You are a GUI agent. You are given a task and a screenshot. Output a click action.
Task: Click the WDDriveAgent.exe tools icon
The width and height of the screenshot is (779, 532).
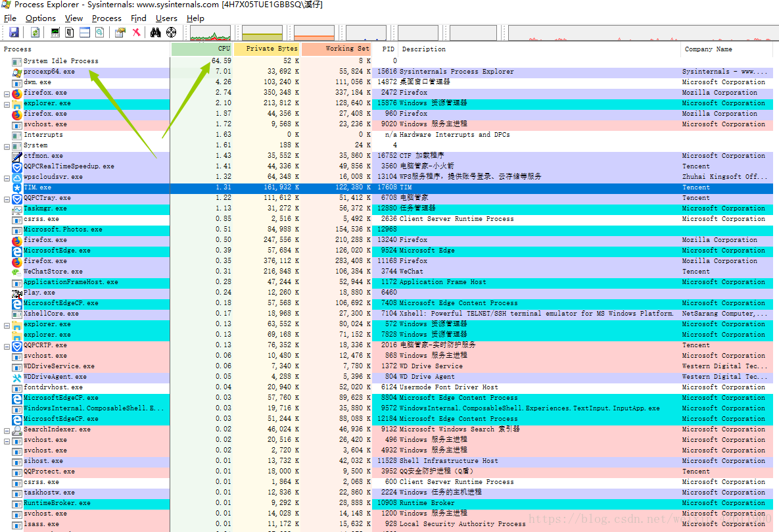click(x=17, y=377)
